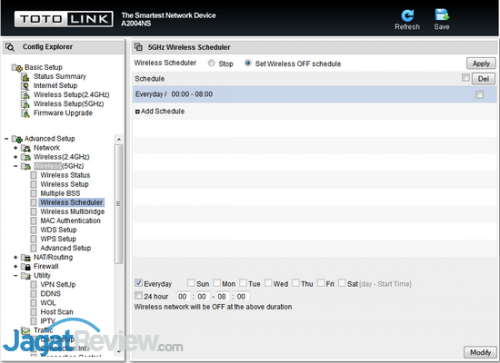Click the end minute input field
Image resolution: width=500 pixels, height=363 pixels.
tap(242, 296)
